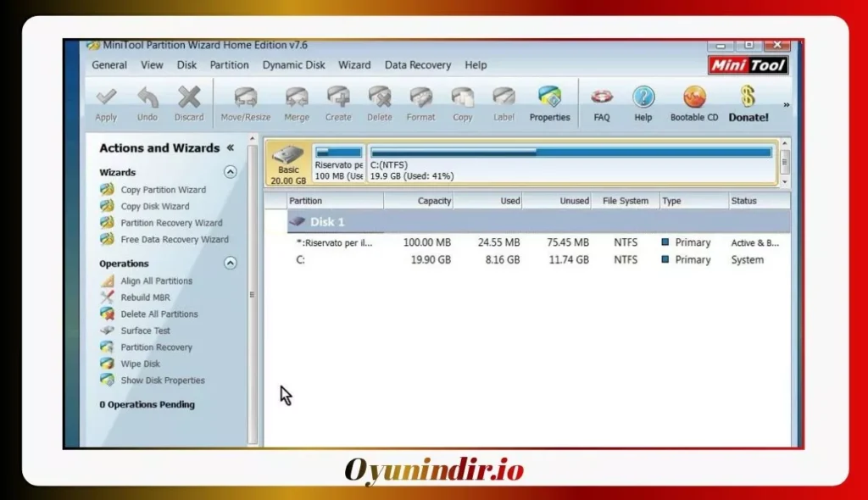
Task: Open the Disk menu
Action: (x=186, y=64)
